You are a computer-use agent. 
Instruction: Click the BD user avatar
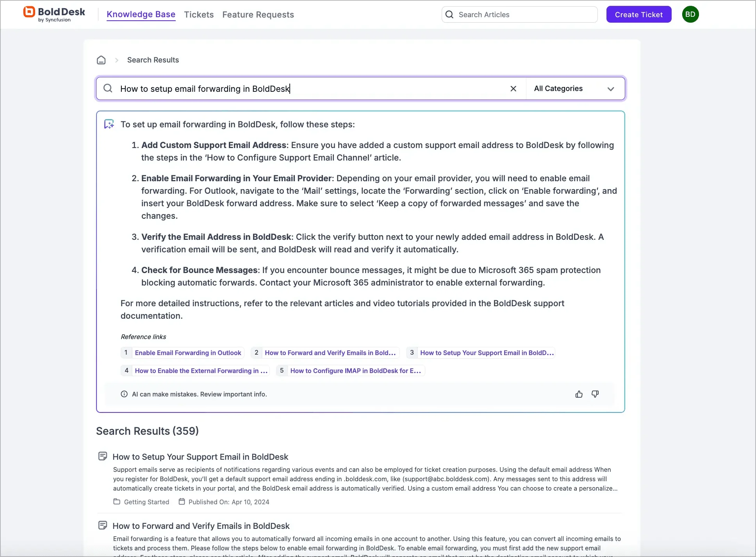tap(690, 14)
